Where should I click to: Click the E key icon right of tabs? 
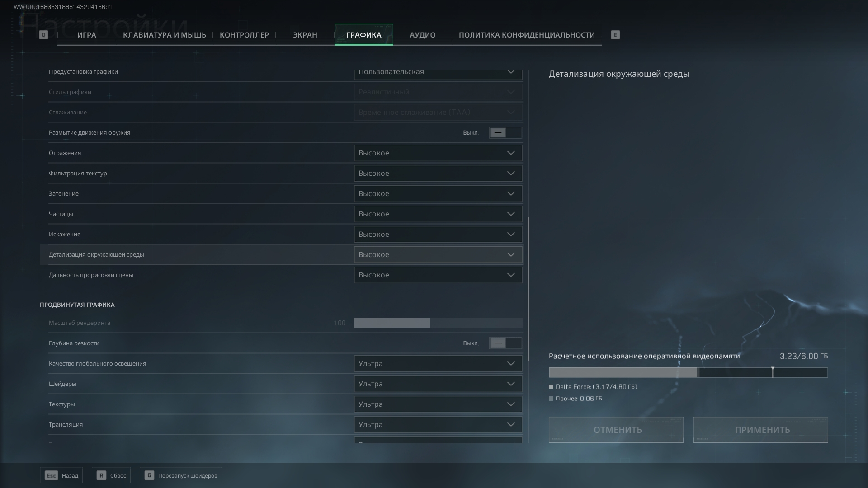(x=615, y=35)
